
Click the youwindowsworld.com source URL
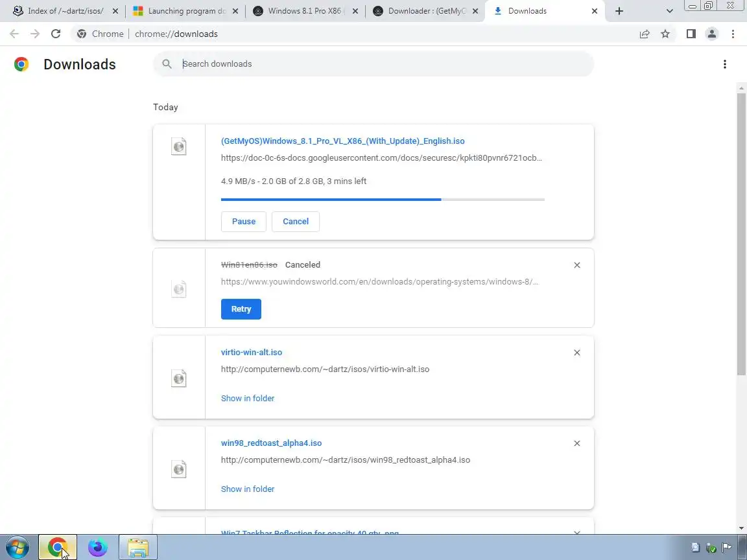[x=380, y=282]
